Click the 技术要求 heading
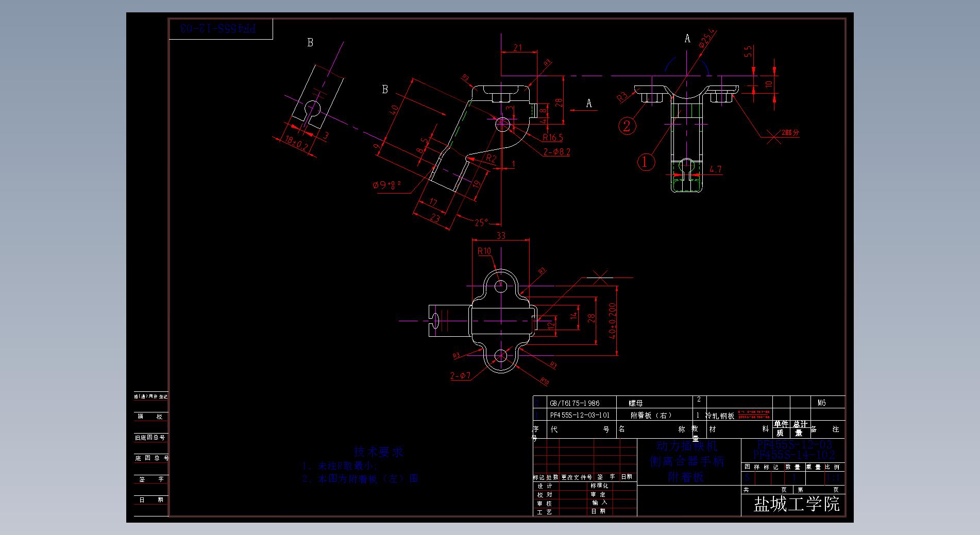Screen dimensions: 980x535 pyautogui.click(x=379, y=452)
